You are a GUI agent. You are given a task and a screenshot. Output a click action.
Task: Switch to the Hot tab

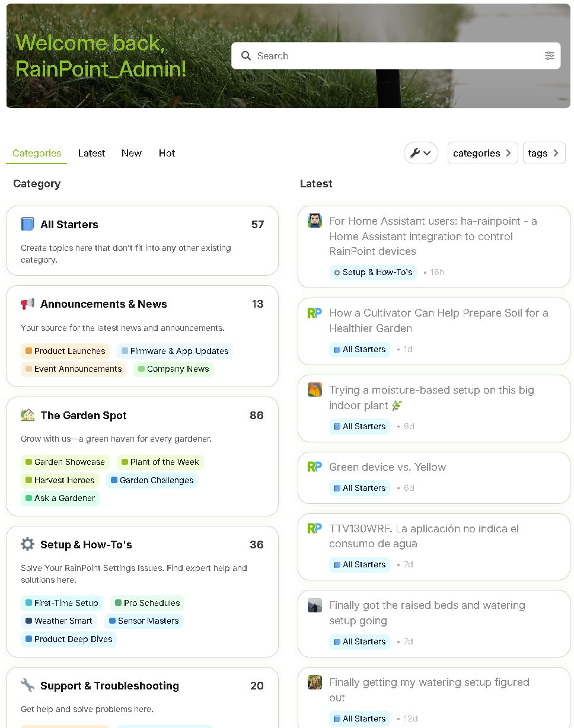click(167, 153)
